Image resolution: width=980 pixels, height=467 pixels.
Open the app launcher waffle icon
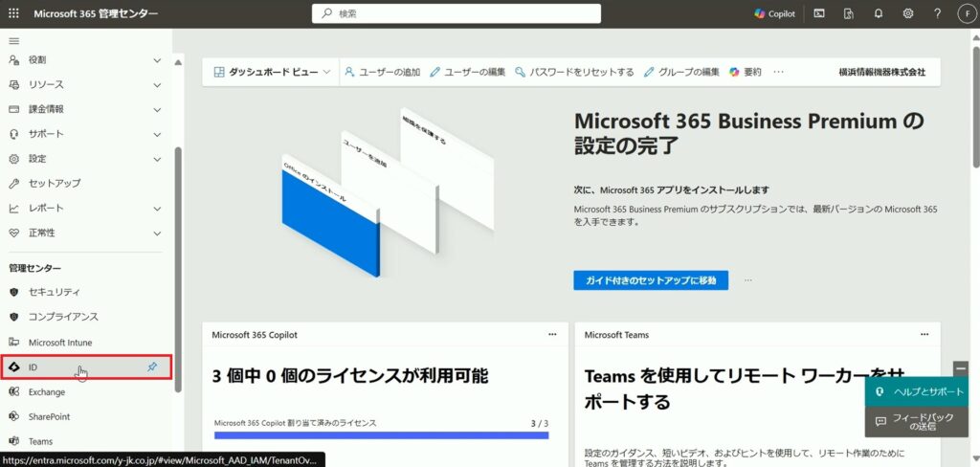pos(13,13)
